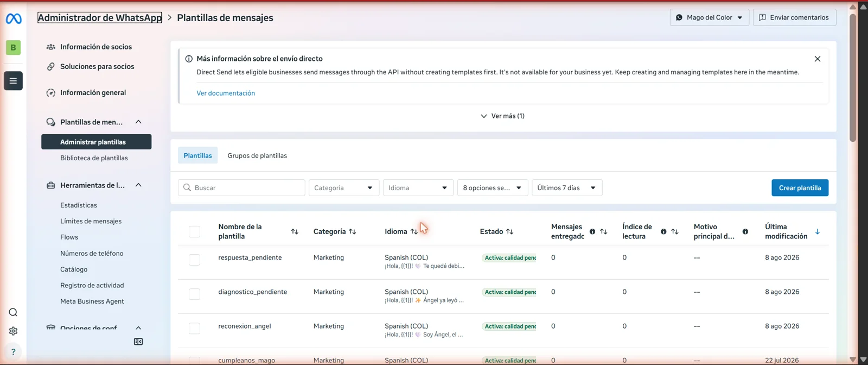Open the Ver documentación link

(226, 93)
